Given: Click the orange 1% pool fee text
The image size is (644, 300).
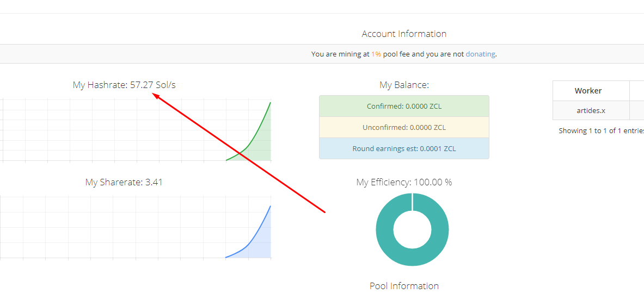Looking at the screenshot, I should (376, 54).
